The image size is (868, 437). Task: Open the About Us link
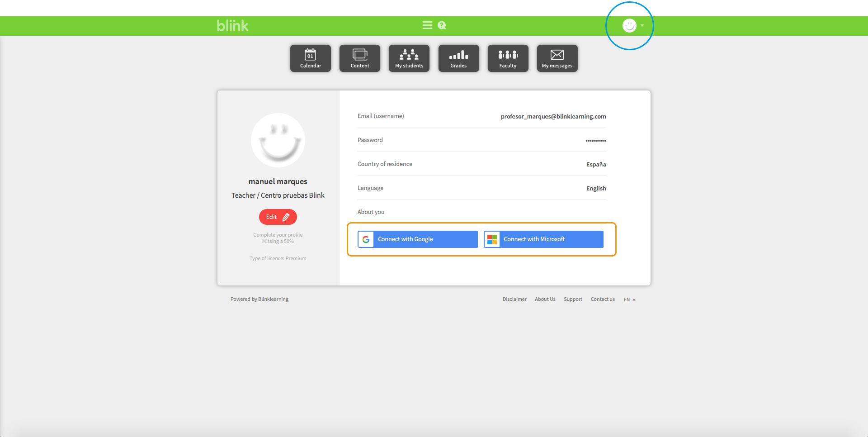pos(545,299)
